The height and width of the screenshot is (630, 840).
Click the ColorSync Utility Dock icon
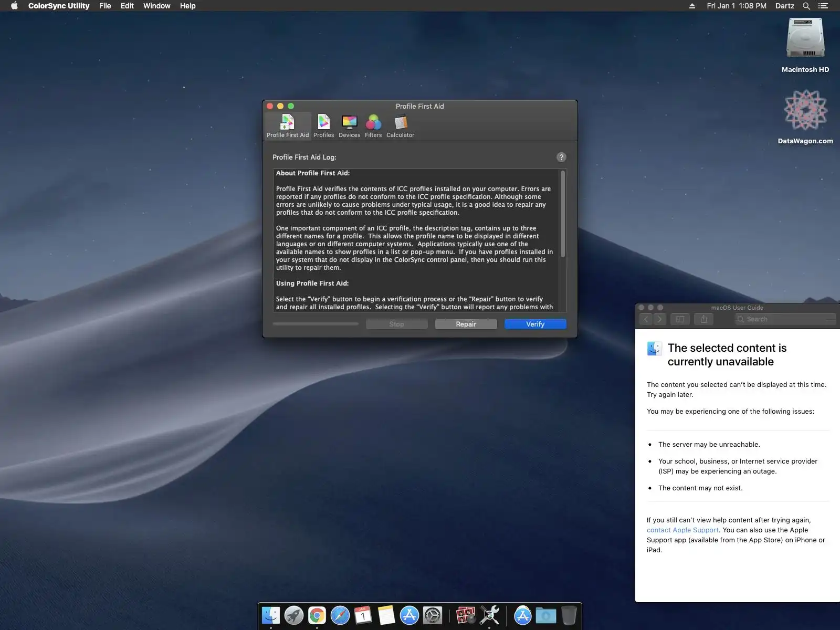(x=489, y=615)
